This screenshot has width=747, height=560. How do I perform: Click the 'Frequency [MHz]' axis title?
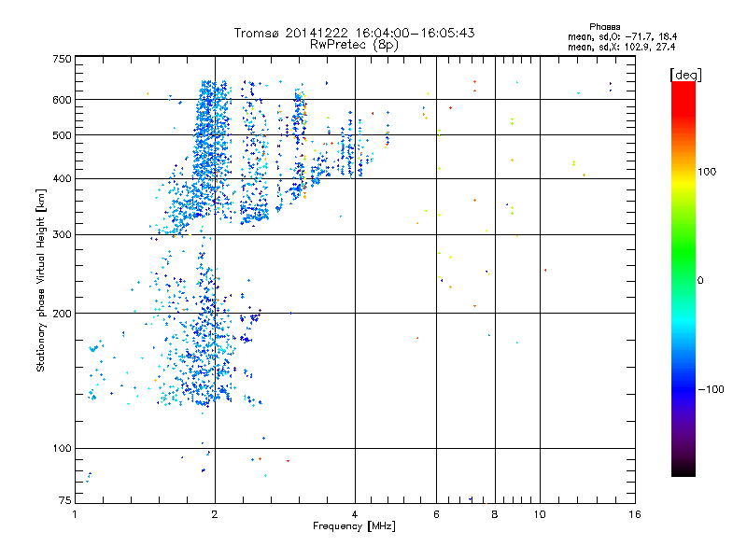point(354,526)
